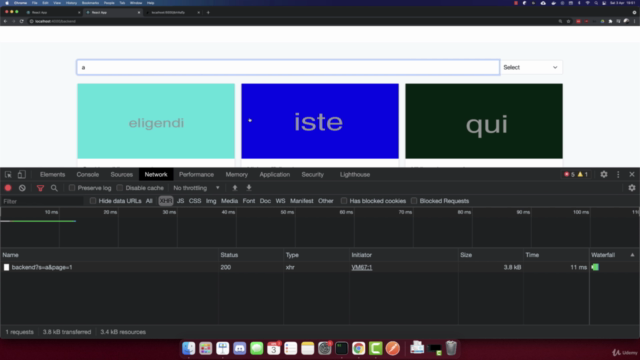The width and height of the screenshot is (640, 360).
Task: Filter requests by Img
Action: [211, 201]
